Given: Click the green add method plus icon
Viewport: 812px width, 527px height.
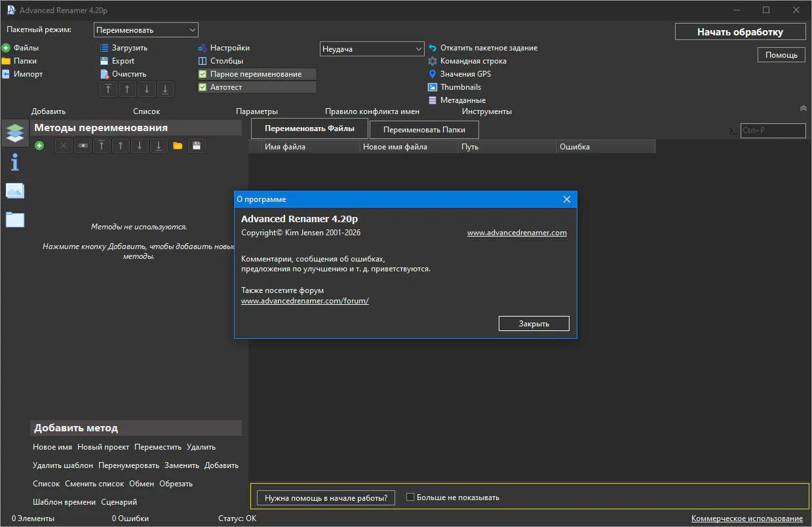Looking at the screenshot, I should click(x=39, y=146).
